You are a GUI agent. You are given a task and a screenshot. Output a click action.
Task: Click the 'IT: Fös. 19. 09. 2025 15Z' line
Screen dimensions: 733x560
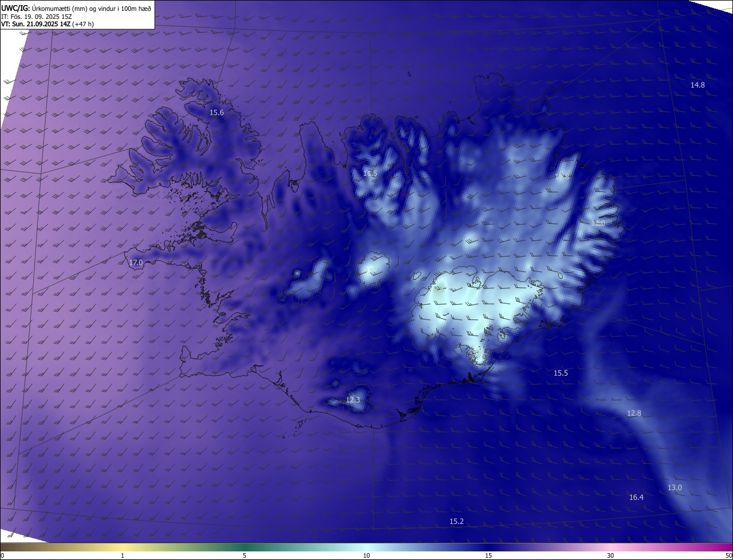36,17
